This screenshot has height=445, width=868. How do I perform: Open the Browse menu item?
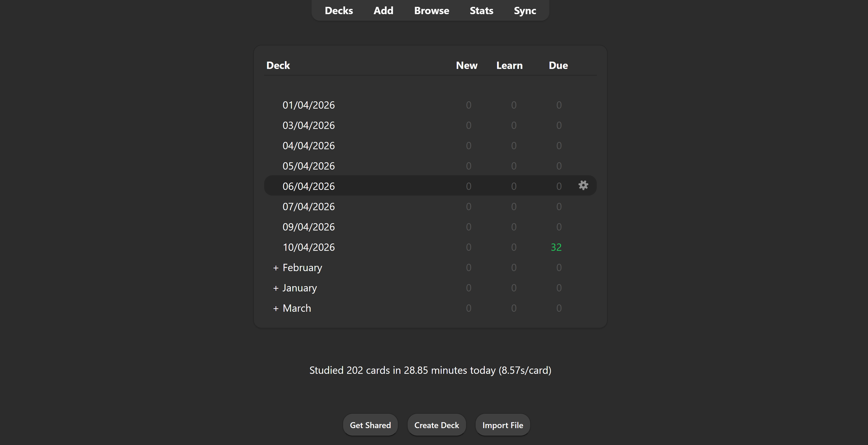pyautogui.click(x=431, y=11)
